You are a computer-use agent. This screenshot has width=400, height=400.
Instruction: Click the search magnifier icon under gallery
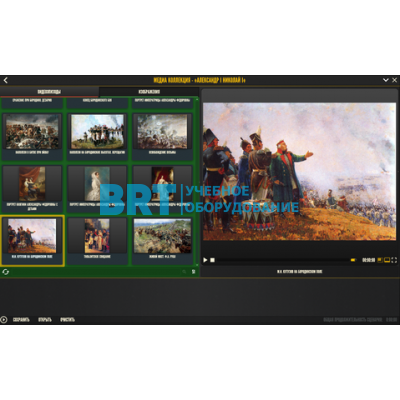pos(184,272)
